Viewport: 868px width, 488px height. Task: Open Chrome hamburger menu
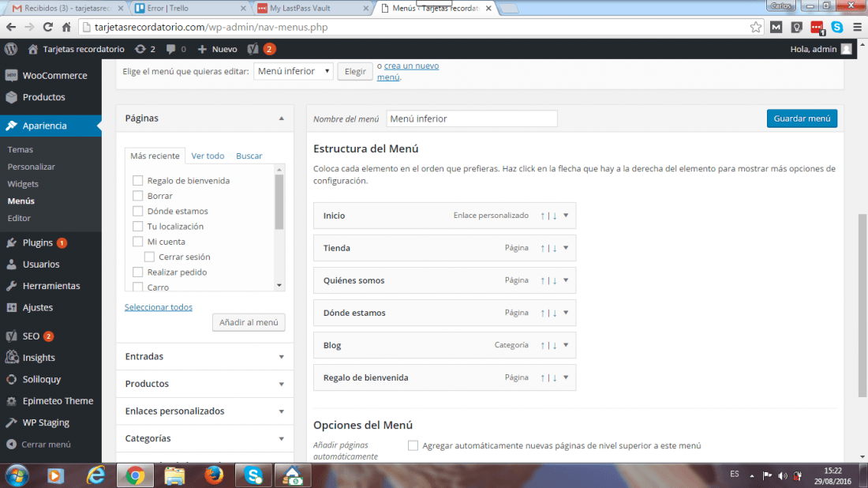pos(858,27)
